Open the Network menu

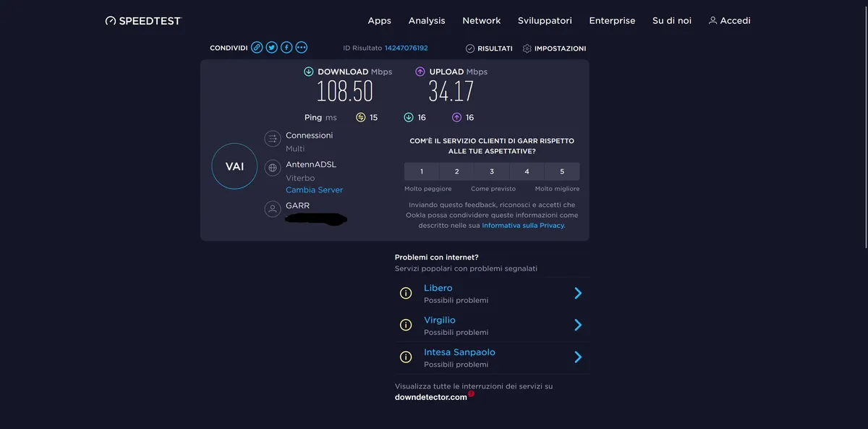click(482, 21)
